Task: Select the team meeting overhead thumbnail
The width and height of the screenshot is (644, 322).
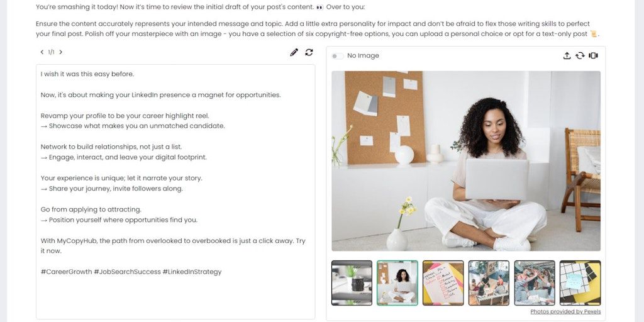Action: tap(489, 283)
